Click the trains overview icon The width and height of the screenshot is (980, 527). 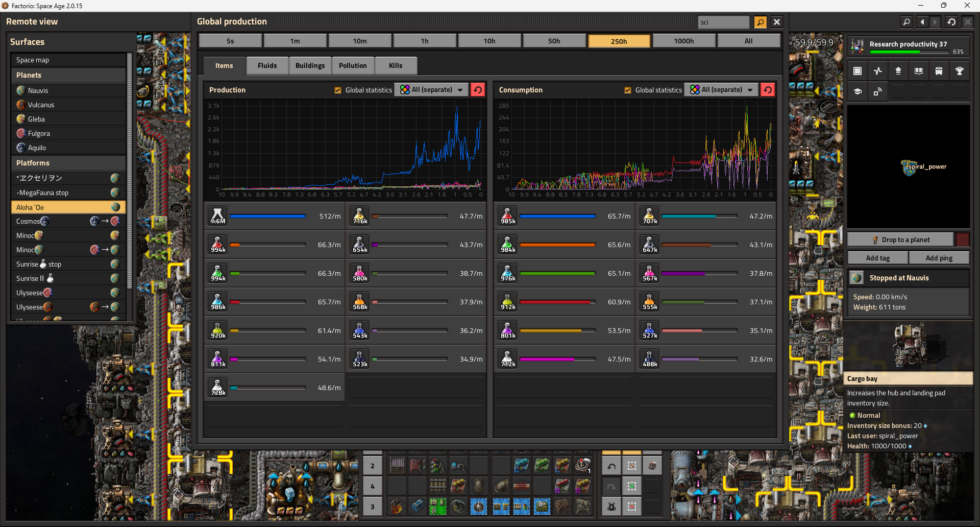[x=939, y=71]
